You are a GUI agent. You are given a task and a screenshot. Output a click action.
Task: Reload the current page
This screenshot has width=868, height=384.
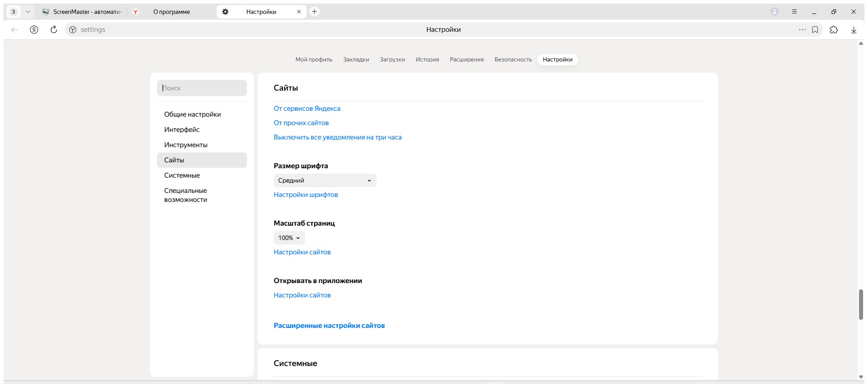[54, 30]
